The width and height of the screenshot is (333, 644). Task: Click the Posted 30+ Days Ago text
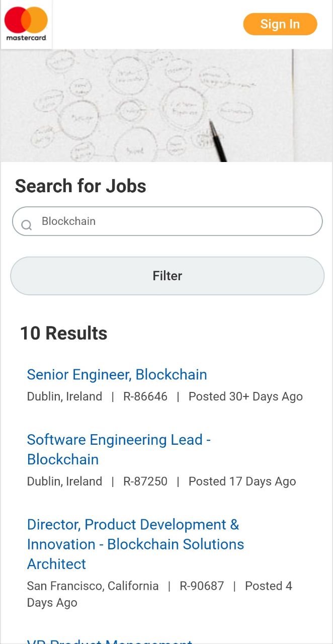[245, 396]
